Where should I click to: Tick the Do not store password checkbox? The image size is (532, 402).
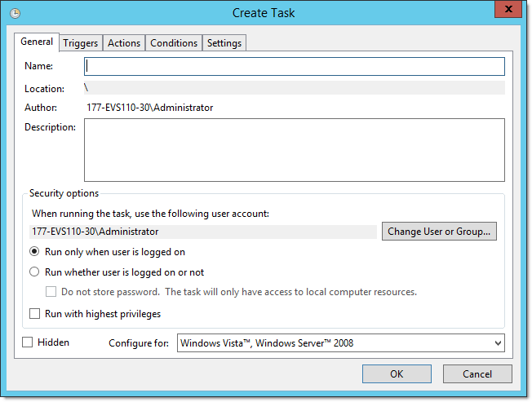[51, 292]
